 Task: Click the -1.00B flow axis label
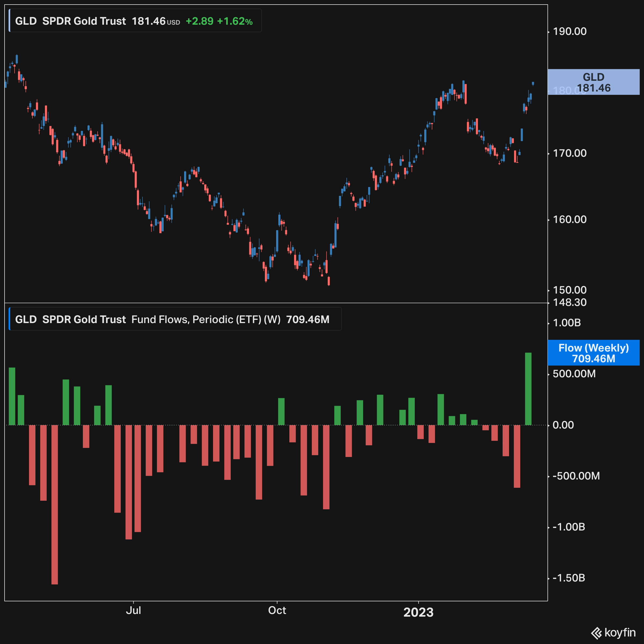(569, 527)
